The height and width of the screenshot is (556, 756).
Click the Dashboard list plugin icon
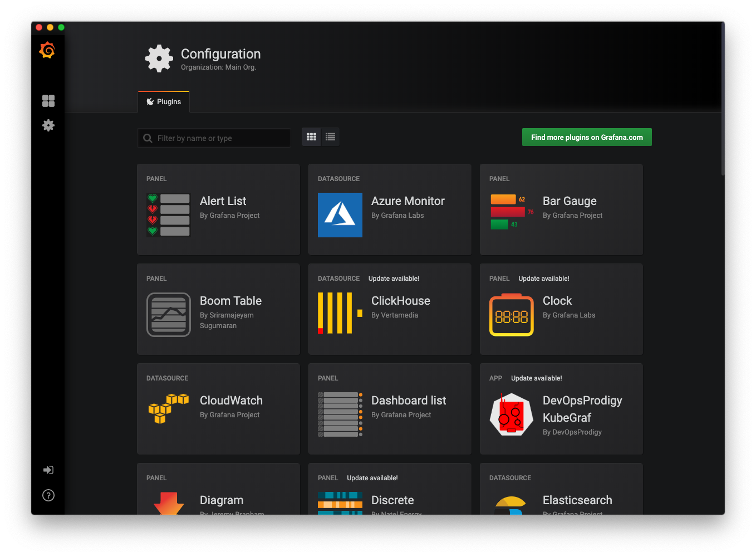[340, 414]
